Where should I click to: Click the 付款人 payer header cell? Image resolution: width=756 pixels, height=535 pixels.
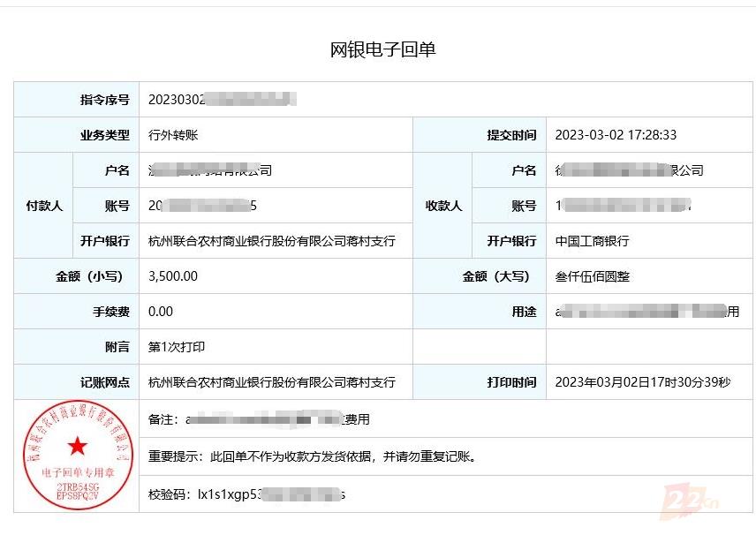click(x=43, y=206)
